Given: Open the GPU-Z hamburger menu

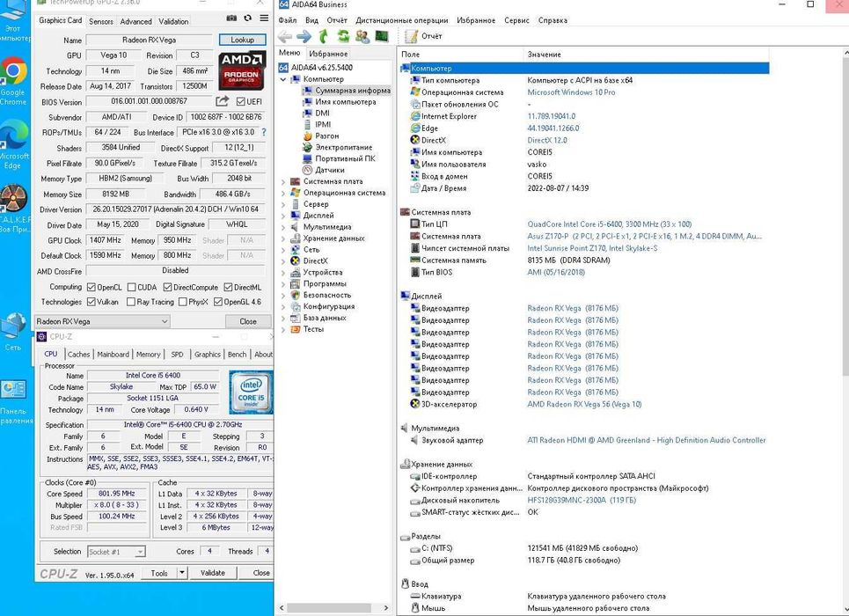Looking at the screenshot, I should point(264,18).
